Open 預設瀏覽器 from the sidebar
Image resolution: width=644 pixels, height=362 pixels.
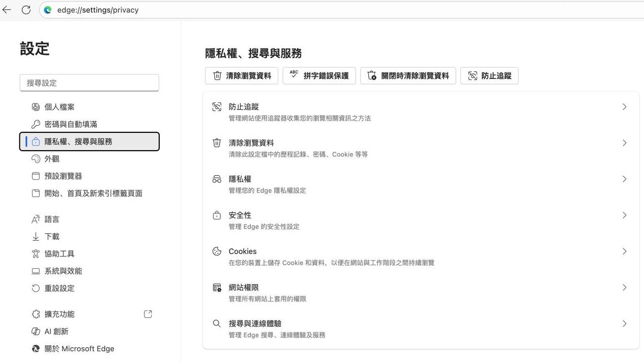coord(63,176)
